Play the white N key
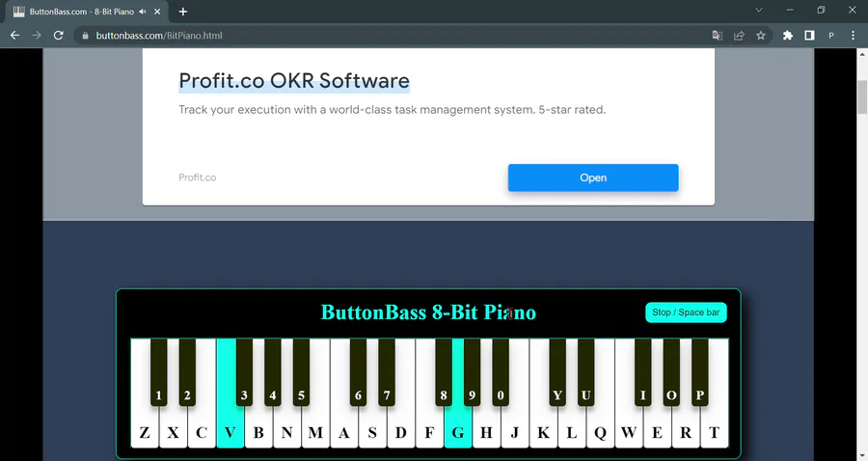This screenshot has height=461, width=868. 286,433
